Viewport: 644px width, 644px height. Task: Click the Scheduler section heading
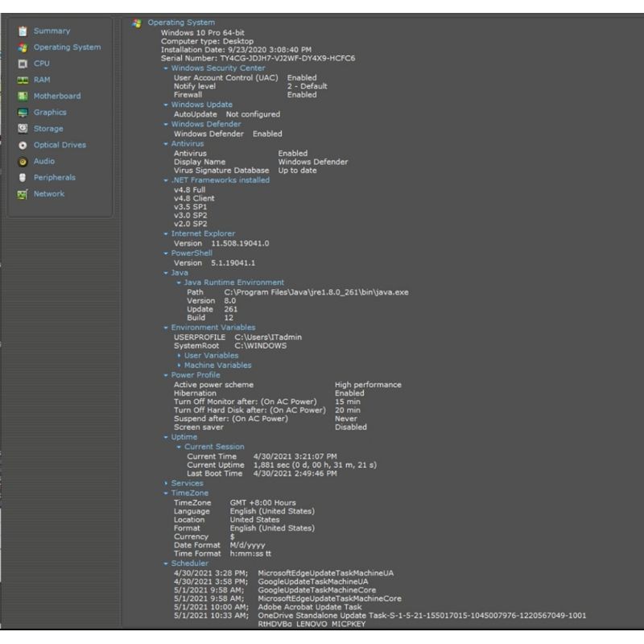pos(189,563)
